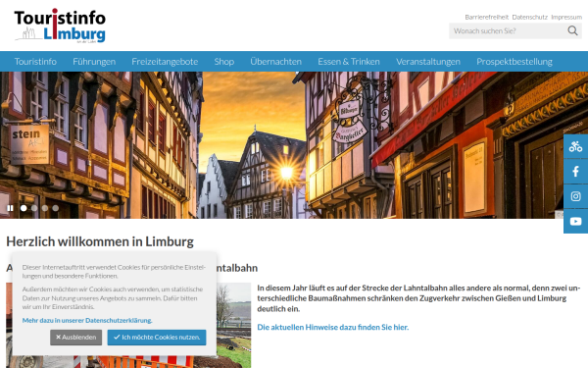Open the Facebook page icon
The width and height of the screenshot is (588, 368).
tap(575, 171)
